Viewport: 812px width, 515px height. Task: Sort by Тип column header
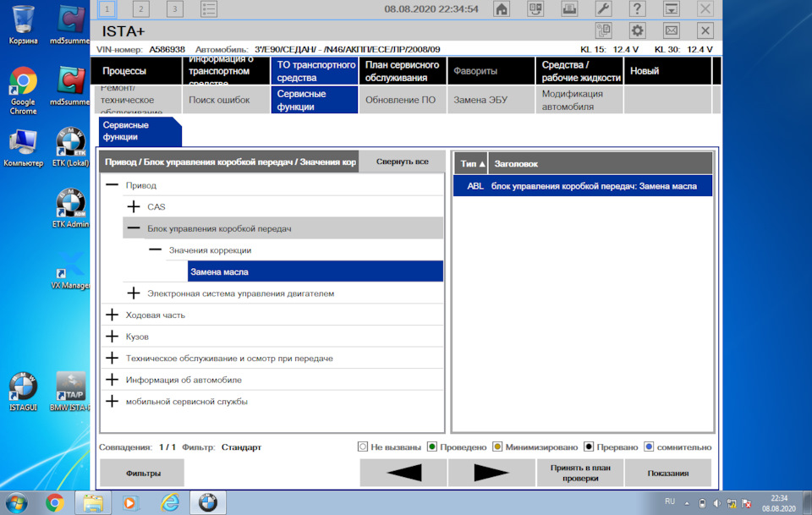pos(471,163)
